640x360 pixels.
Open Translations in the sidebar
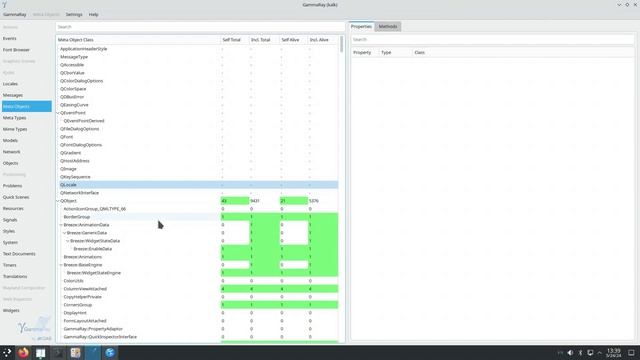coord(27,276)
